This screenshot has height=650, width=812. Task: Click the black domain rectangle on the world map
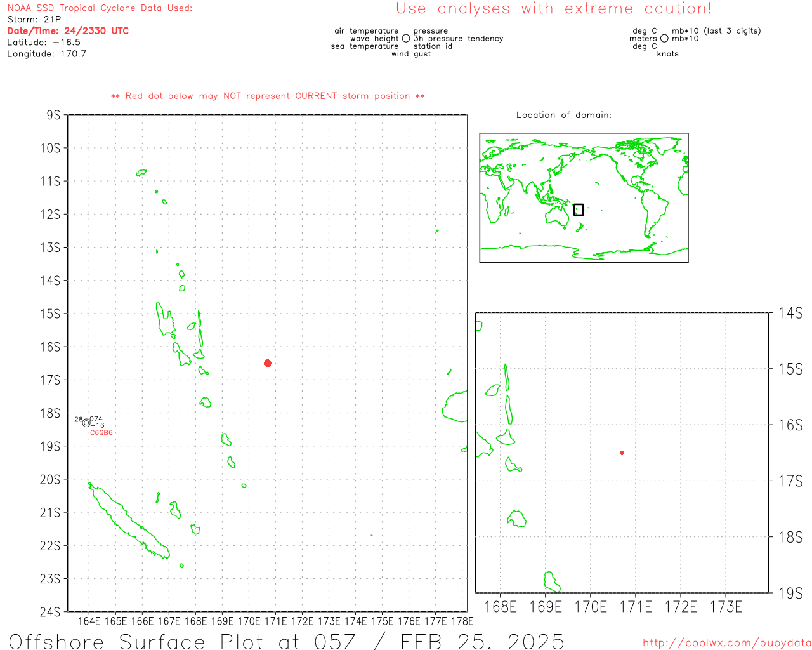tap(579, 209)
